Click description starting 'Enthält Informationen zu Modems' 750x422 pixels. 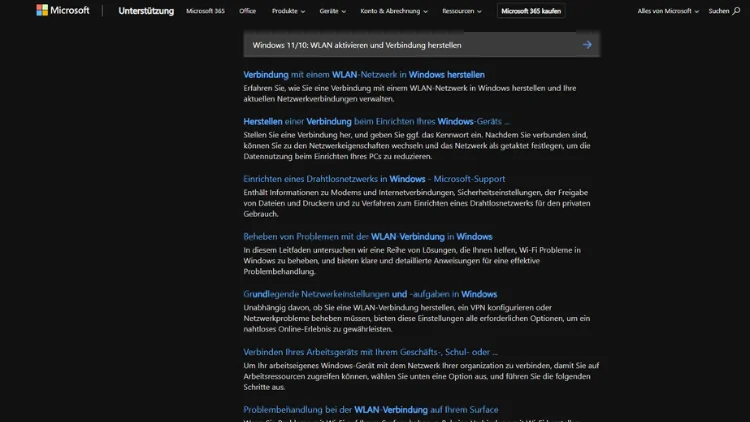click(417, 203)
